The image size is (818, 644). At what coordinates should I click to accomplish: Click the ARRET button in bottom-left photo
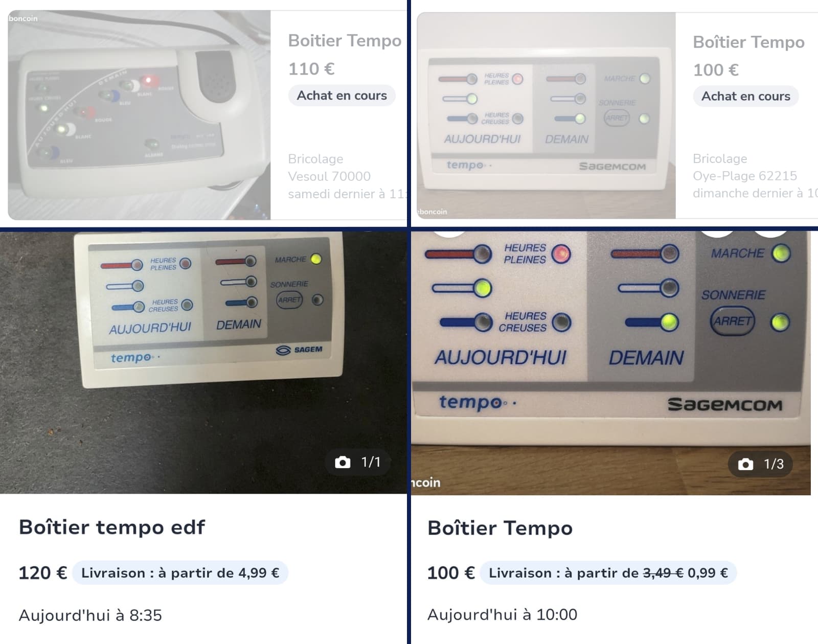(x=289, y=300)
